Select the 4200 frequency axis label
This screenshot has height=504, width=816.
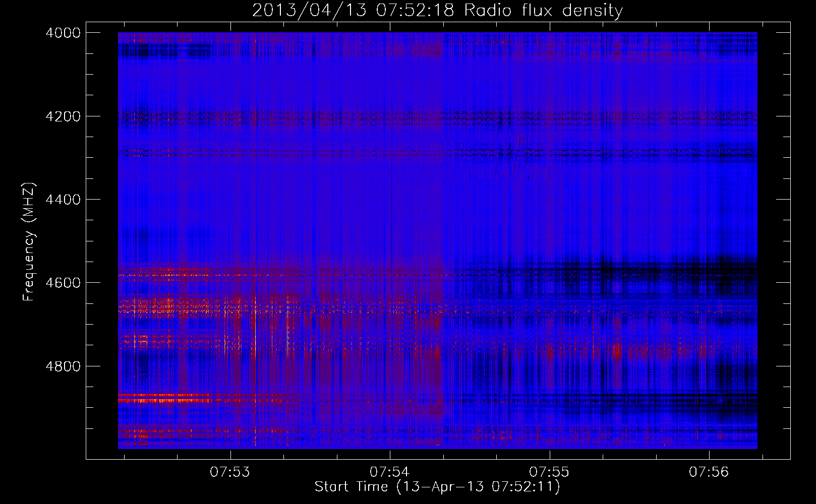click(x=63, y=116)
